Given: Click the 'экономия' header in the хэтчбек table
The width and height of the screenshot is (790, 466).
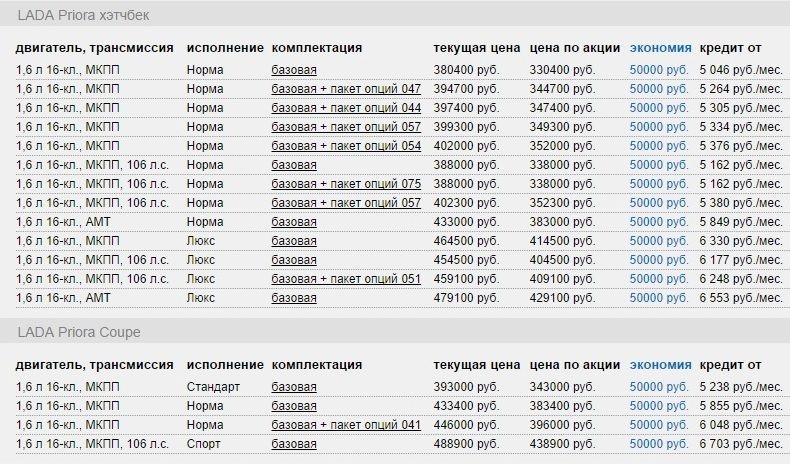Looking at the screenshot, I should pyautogui.click(x=660, y=47).
